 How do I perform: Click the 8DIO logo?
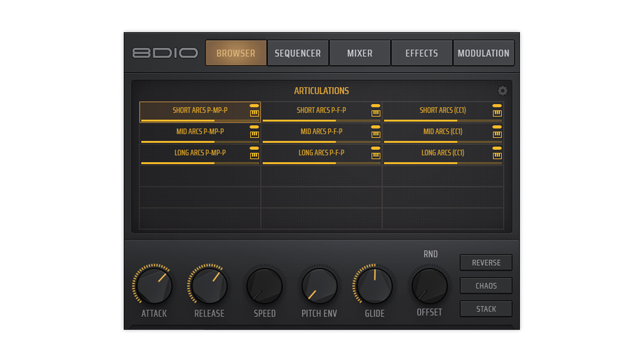pos(165,53)
